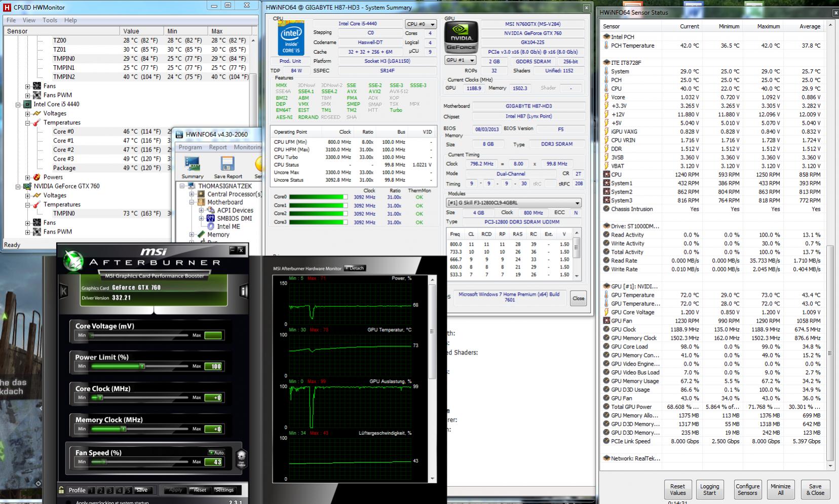Image resolution: width=839 pixels, height=504 pixels.
Task: Open Afterburner Settings
Action: point(224,490)
